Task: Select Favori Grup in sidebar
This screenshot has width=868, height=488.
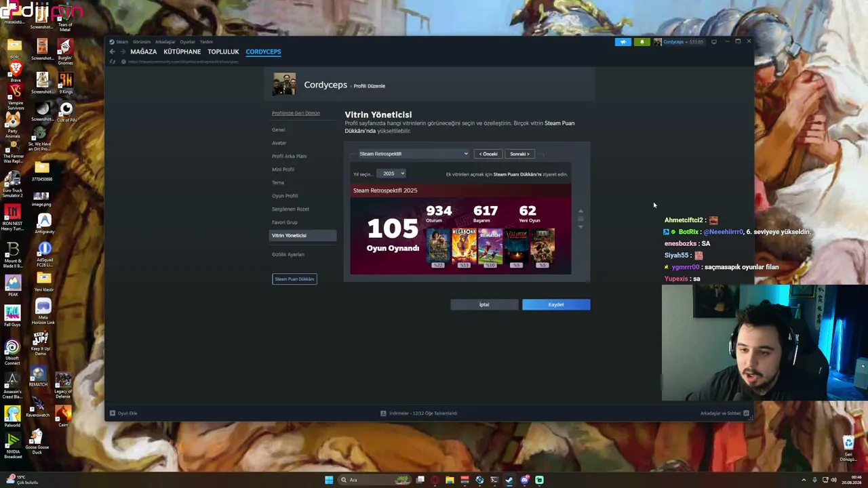Action: pos(284,222)
